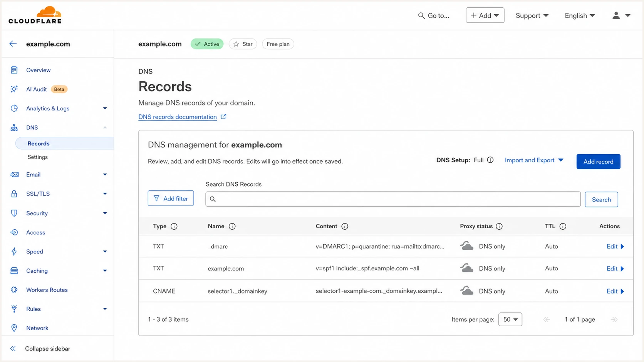
Task: Open the Import and Export dropdown
Action: 534,160
